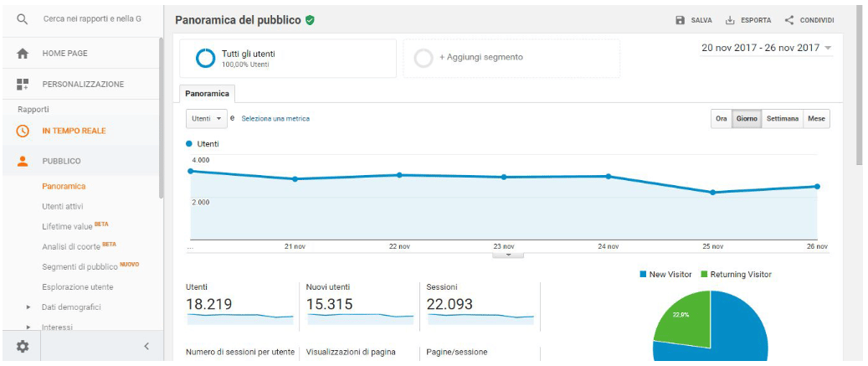This screenshot has width=868, height=366.
Task: Click the Utenti 18.219 metric card
Action: pyautogui.click(x=240, y=304)
